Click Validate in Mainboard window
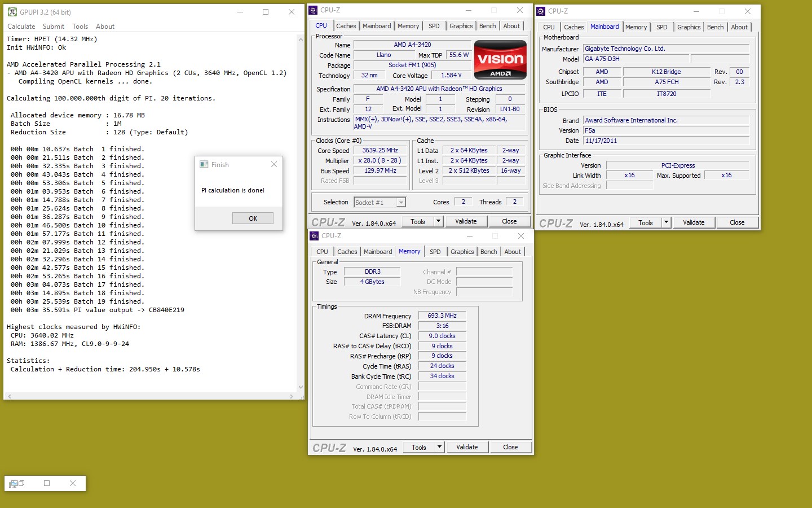The height and width of the screenshot is (508, 812). 694,223
